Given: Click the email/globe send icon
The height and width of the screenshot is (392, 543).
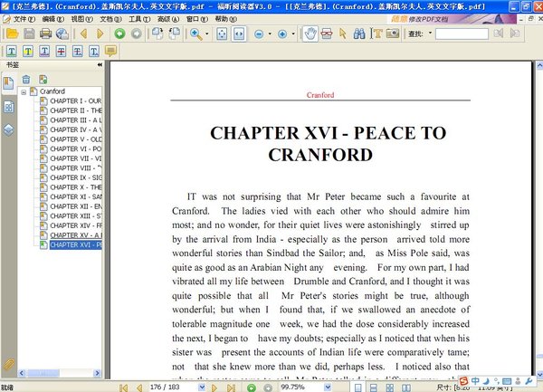Looking at the screenshot, I should tap(62, 33).
